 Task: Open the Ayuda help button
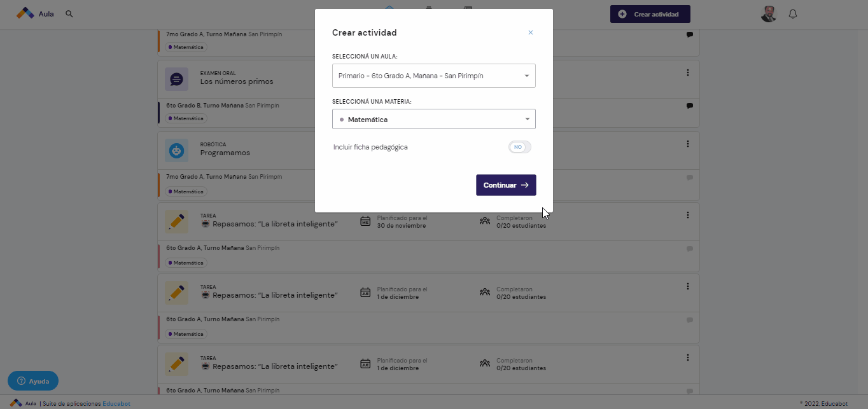[33, 381]
